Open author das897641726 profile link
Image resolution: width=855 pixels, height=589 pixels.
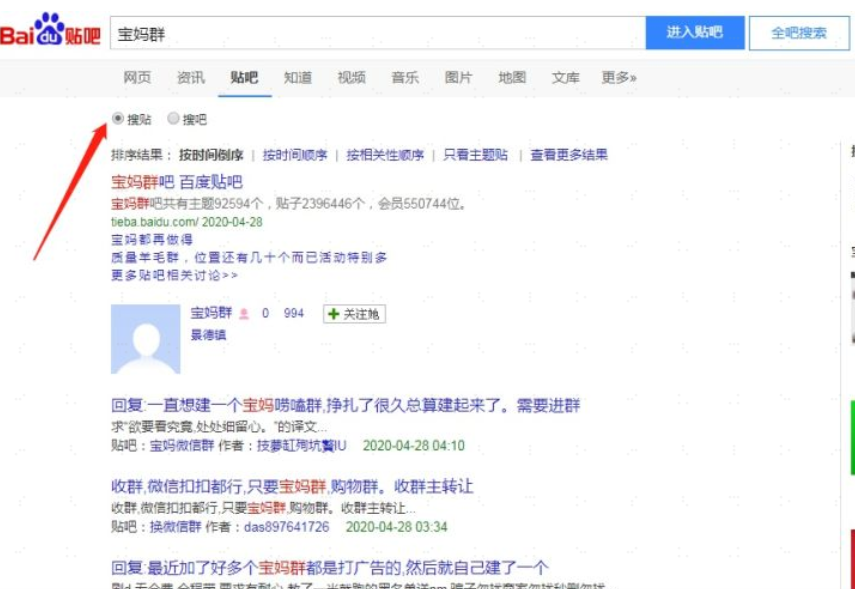(286, 527)
